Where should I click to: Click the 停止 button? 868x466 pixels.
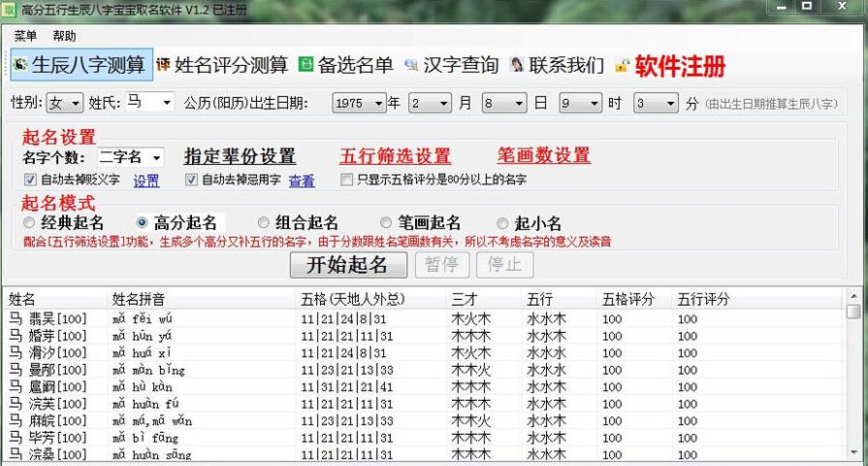click(x=505, y=265)
